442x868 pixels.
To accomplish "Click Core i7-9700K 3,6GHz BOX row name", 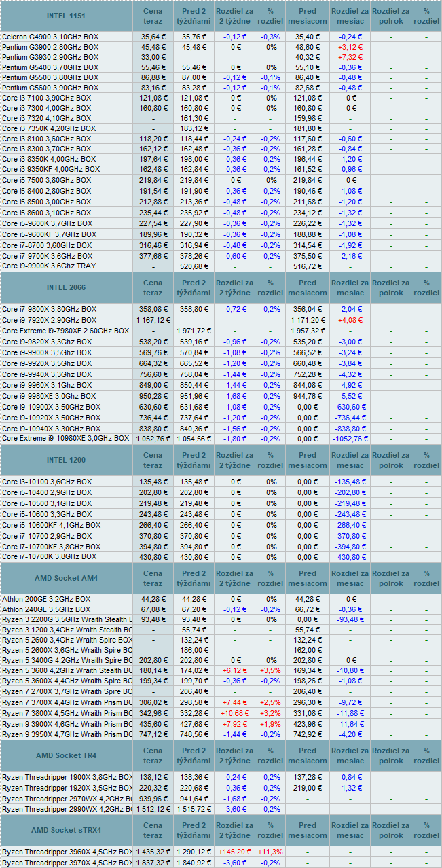I will click(47, 256).
